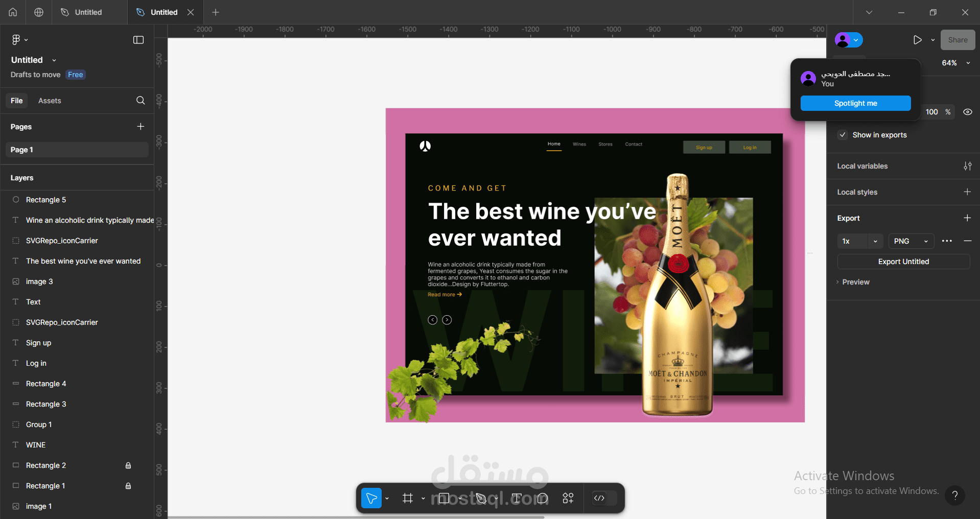Click the Spotlight me button
Screen dimensions: 980x519
click(855, 103)
